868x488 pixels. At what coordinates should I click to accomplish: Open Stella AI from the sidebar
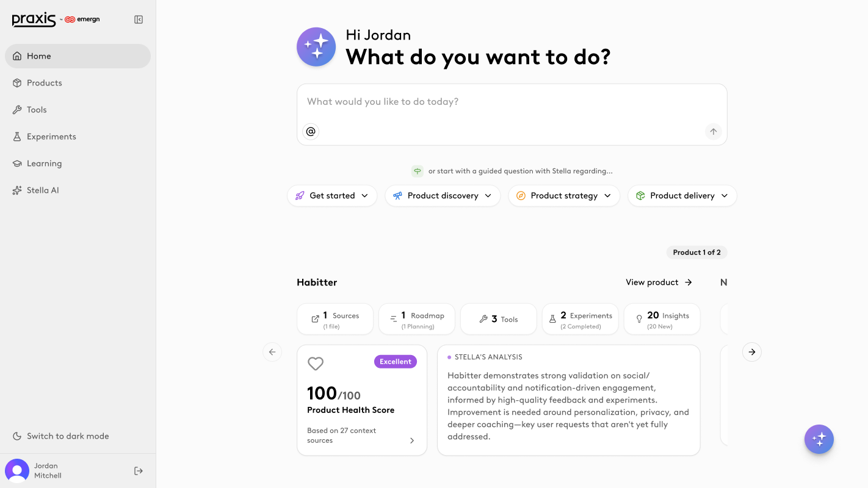click(x=43, y=190)
